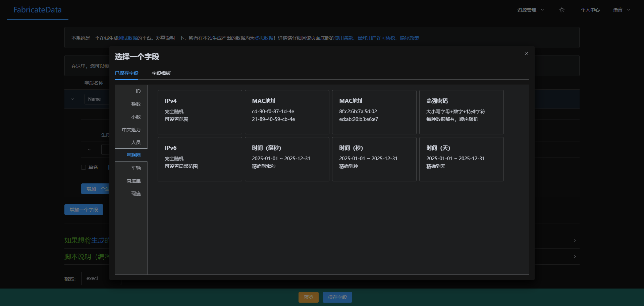Click the 预览 preview button
The height and width of the screenshot is (306, 644).
[x=309, y=297]
